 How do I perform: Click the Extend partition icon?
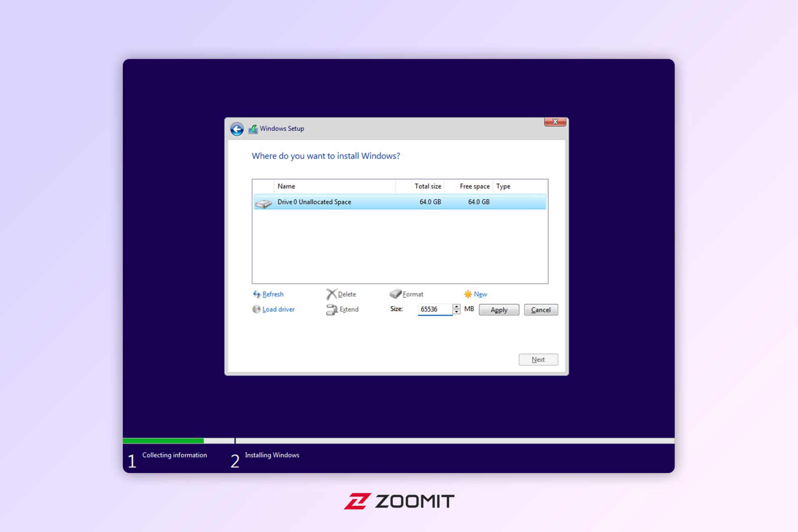pyautogui.click(x=332, y=310)
